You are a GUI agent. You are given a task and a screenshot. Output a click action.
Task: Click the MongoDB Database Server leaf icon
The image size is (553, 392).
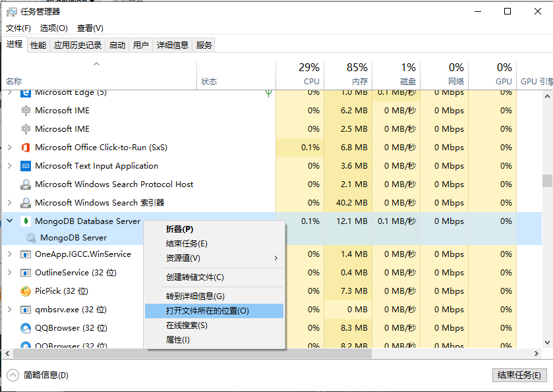tap(26, 221)
